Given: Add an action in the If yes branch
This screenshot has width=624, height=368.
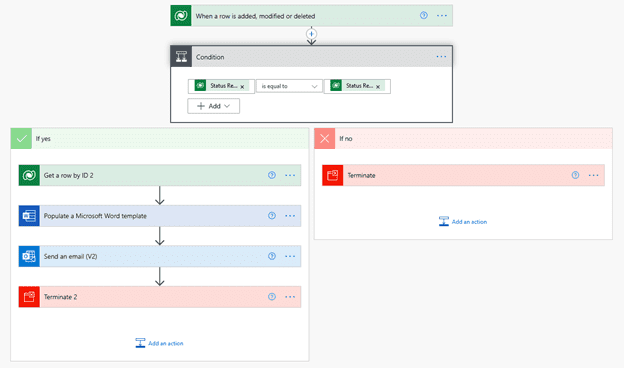Looking at the screenshot, I should coord(160,343).
